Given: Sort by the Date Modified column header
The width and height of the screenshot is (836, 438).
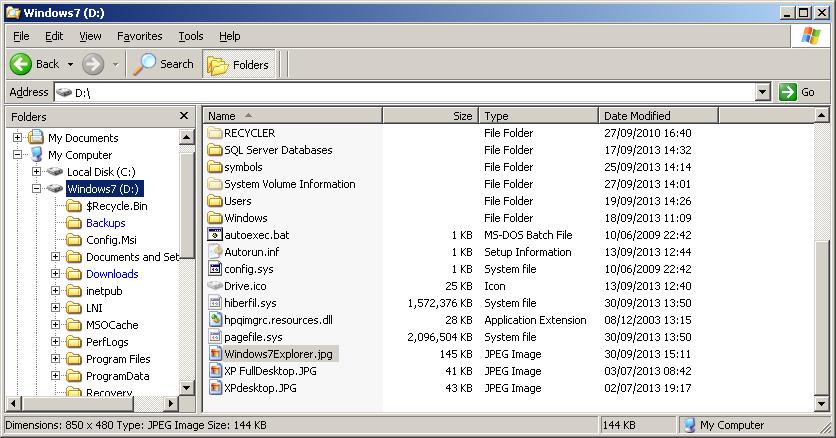Looking at the screenshot, I should [x=658, y=116].
